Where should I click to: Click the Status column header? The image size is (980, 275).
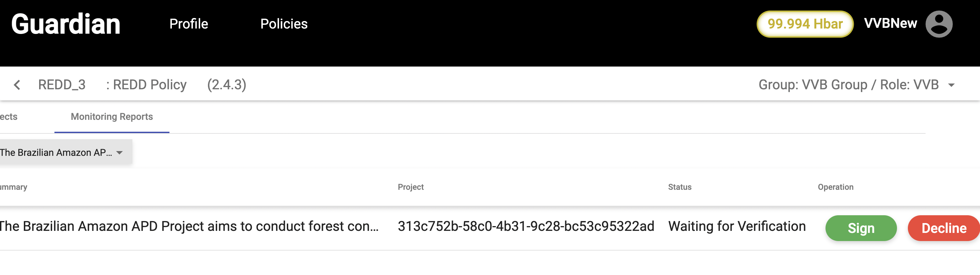(x=680, y=187)
